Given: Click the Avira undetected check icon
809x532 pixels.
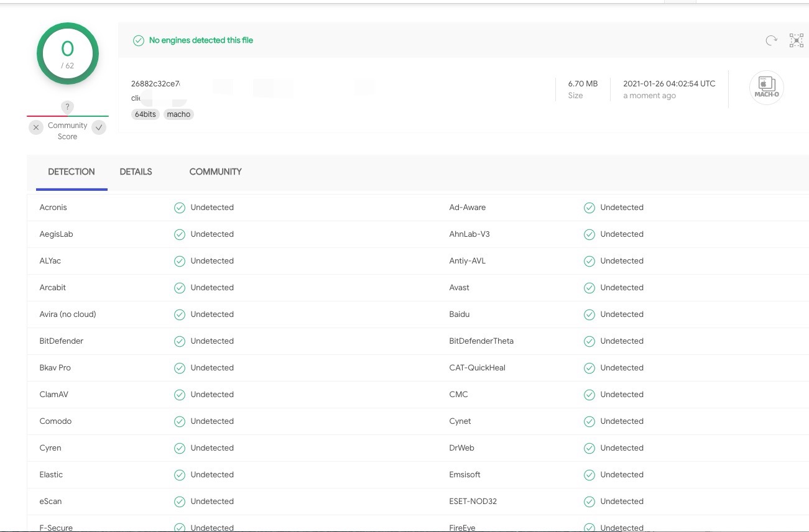Looking at the screenshot, I should pos(180,314).
